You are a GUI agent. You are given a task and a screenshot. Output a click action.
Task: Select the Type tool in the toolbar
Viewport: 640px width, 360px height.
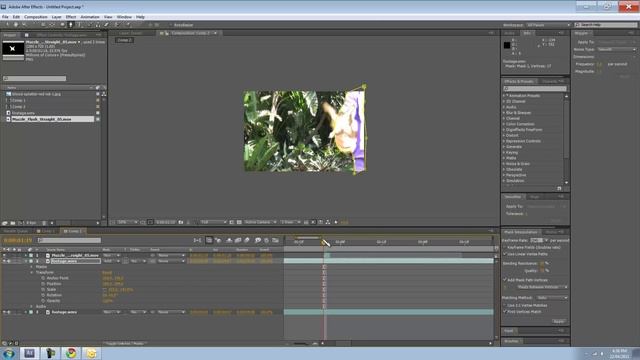(x=79, y=25)
